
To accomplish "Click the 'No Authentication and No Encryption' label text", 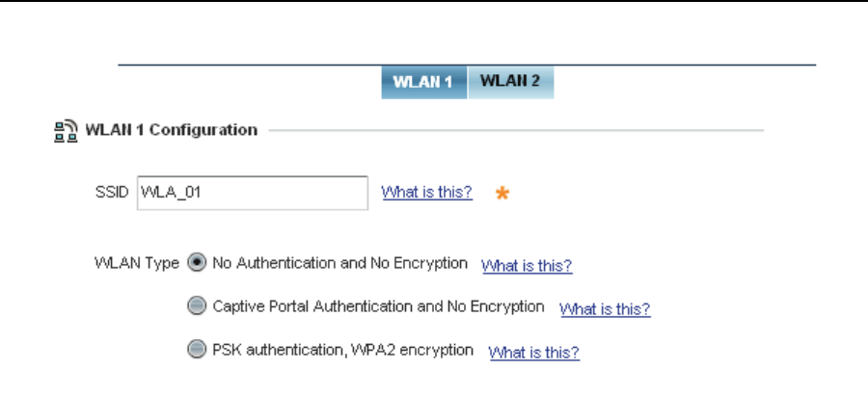I will coord(340,262).
